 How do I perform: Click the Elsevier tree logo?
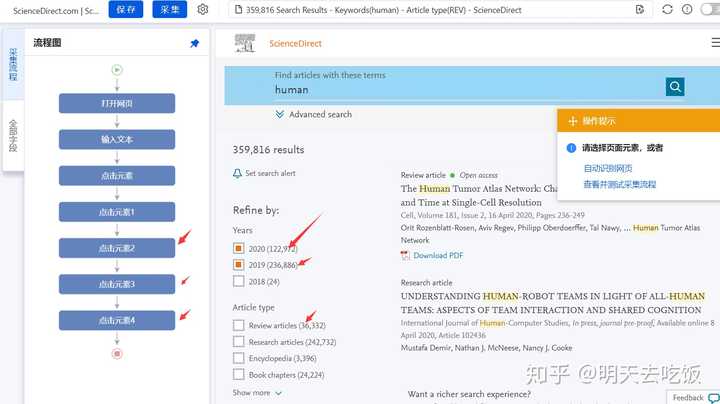pos(245,43)
